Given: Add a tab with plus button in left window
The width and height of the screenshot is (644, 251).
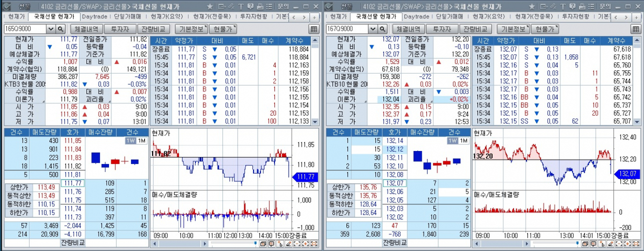Looking at the screenshot, I should (x=315, y=17).
